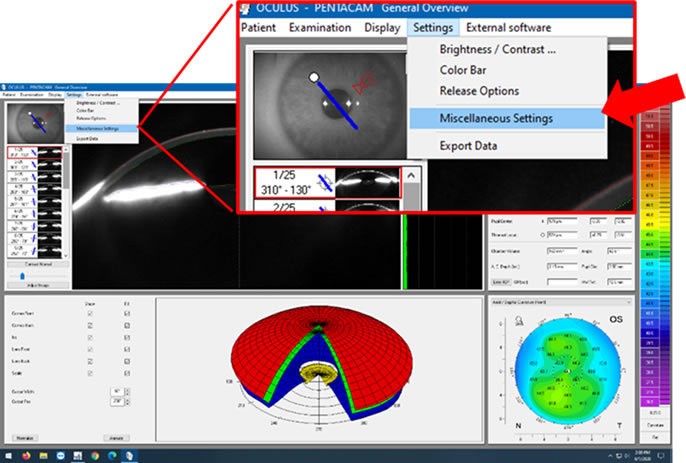This screenshot has height=463, width=686.
Task: Click the volume icon in the system tray
Action: click(x=626, y=456)
